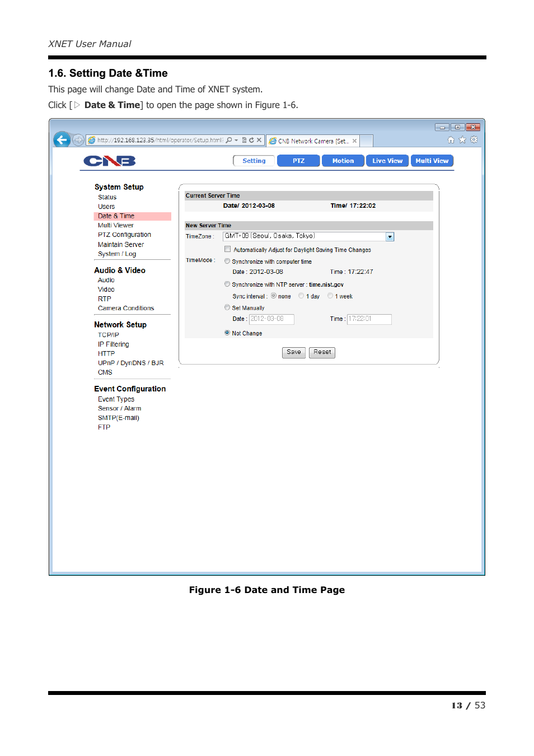Viewport: 534px width, 756px height.
Task: Open FTP settings link
Action: coord(104,427)
